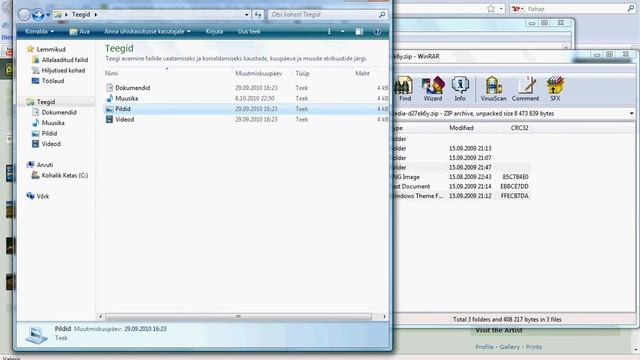The height and width of the screenshot is (360, 640).
Task: Expand the Teegid breadcrumb arrow
Action: [x=96, y=15]
